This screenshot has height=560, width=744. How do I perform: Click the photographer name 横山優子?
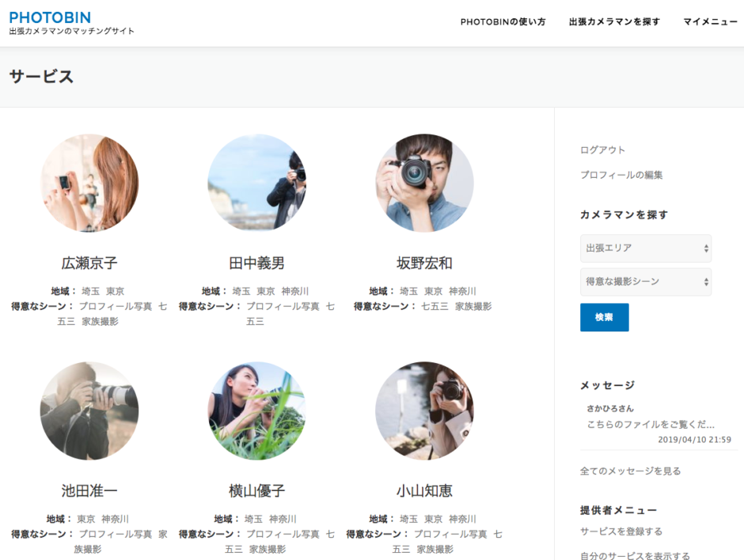(256, 491)
